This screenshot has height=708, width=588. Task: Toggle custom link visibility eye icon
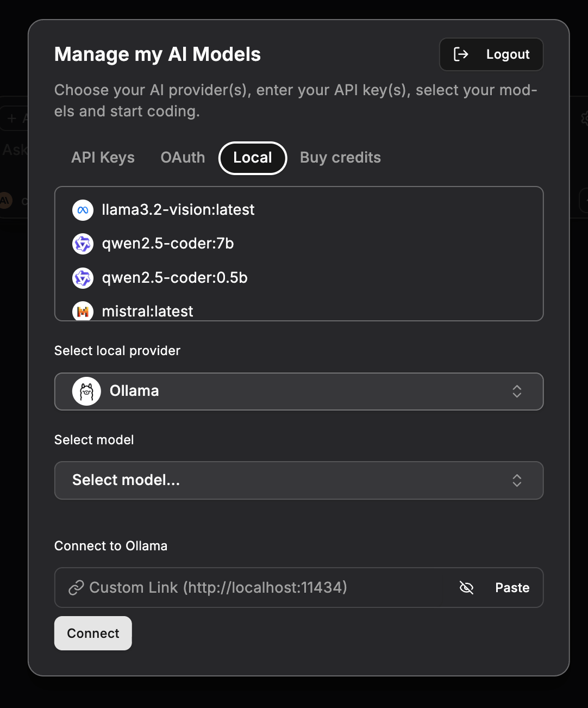466,588
